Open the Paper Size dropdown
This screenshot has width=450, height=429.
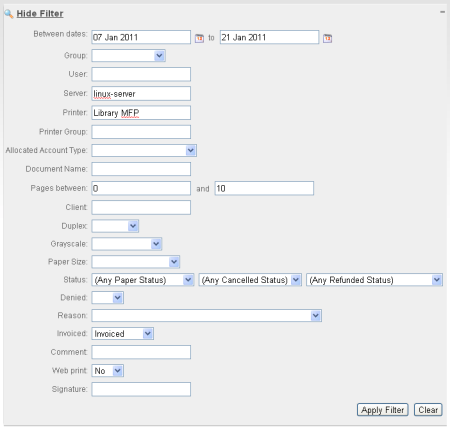coord(136,262)
